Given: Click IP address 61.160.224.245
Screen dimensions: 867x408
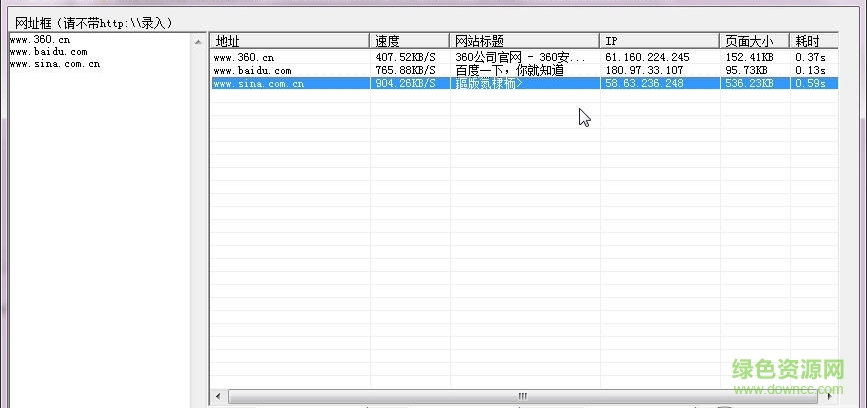Looking at the screenshot, I should pyautogui.click(x=647, y=57).
